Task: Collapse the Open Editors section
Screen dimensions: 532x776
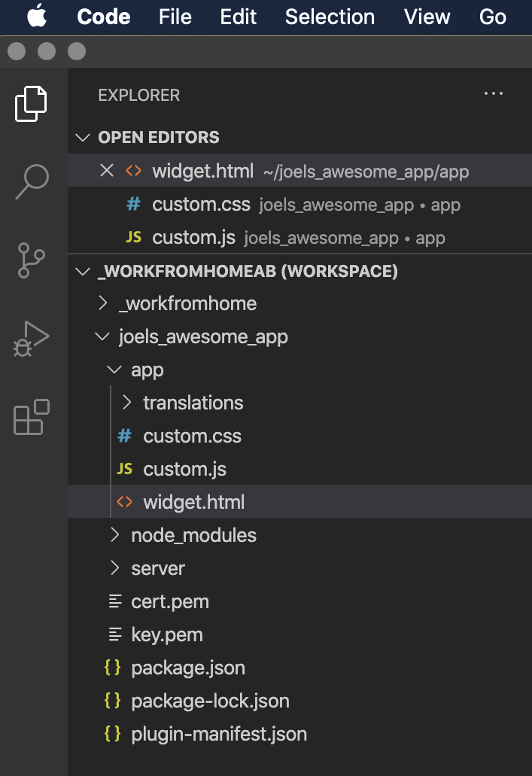Action: point(83,138)
